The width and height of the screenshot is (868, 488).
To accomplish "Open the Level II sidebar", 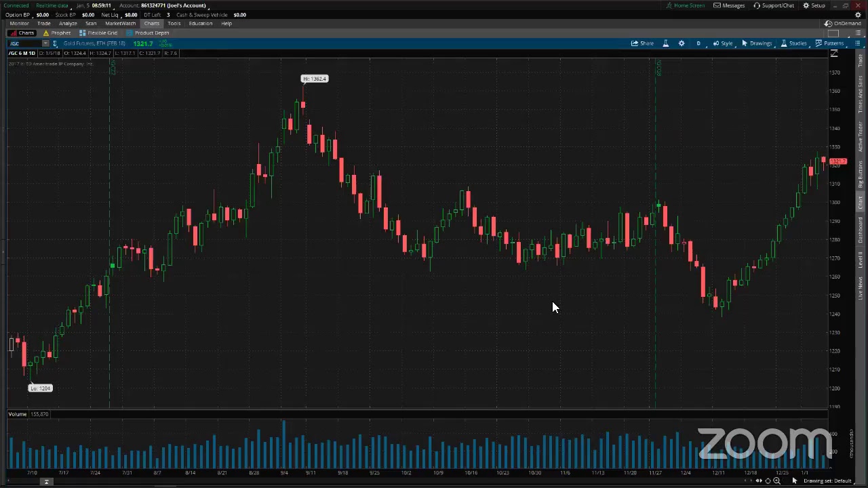I will pos(861,260).
